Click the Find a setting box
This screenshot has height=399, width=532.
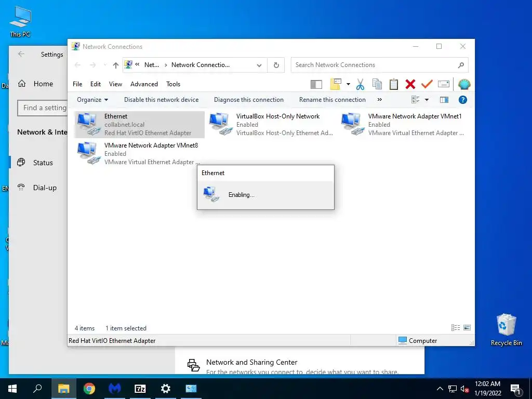coord(43,108)
